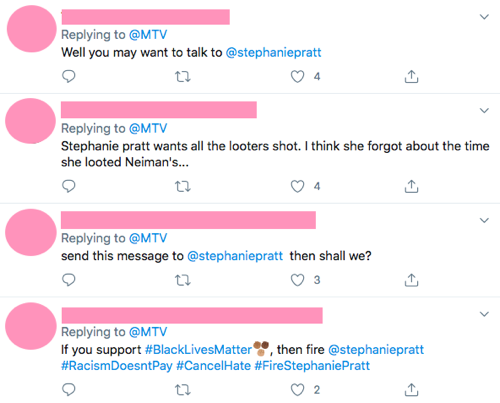Open the first tweet's chevron menu
The height and width of the screenshot is (403, 500).
coord(484,17)
